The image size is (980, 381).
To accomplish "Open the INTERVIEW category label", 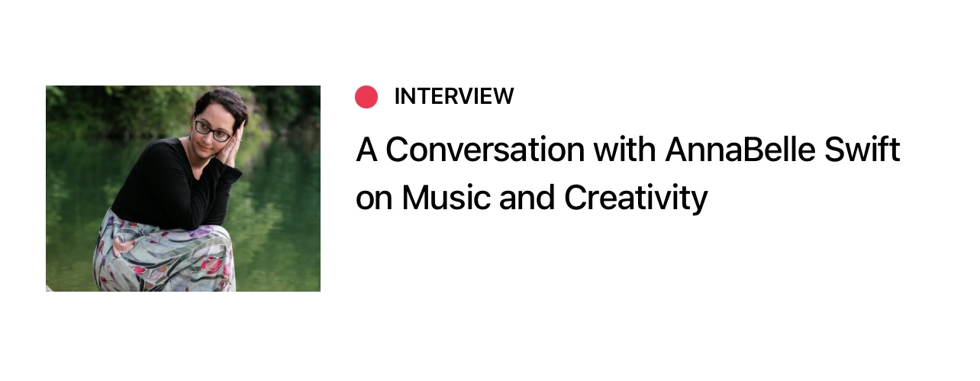I will click(454, 97).
